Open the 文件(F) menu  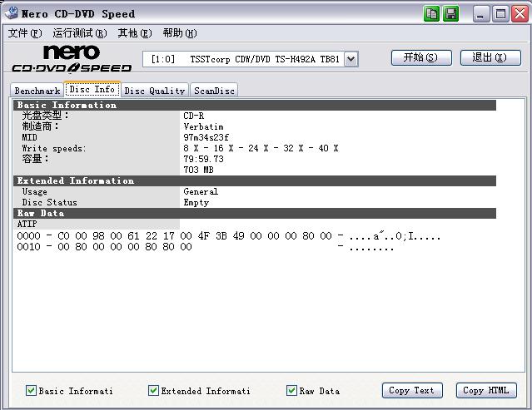pyautogui.click(x=25, y=33)
